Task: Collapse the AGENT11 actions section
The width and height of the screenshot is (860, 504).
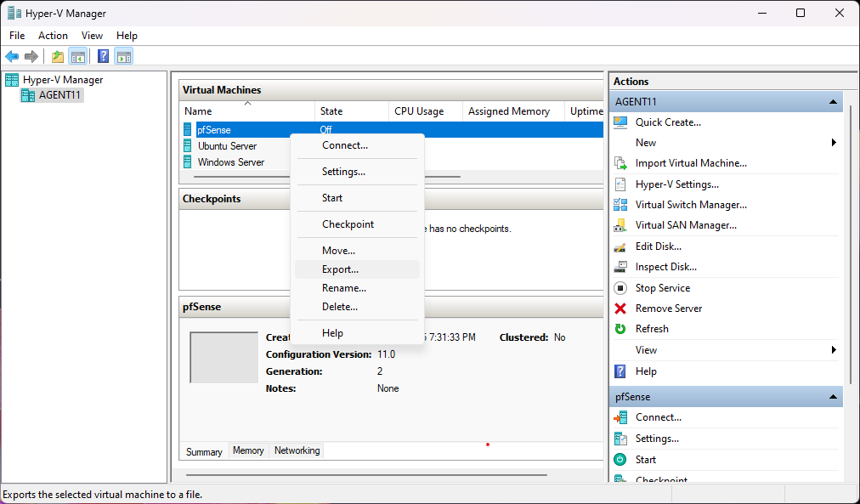Action: [x=834, y=102]
